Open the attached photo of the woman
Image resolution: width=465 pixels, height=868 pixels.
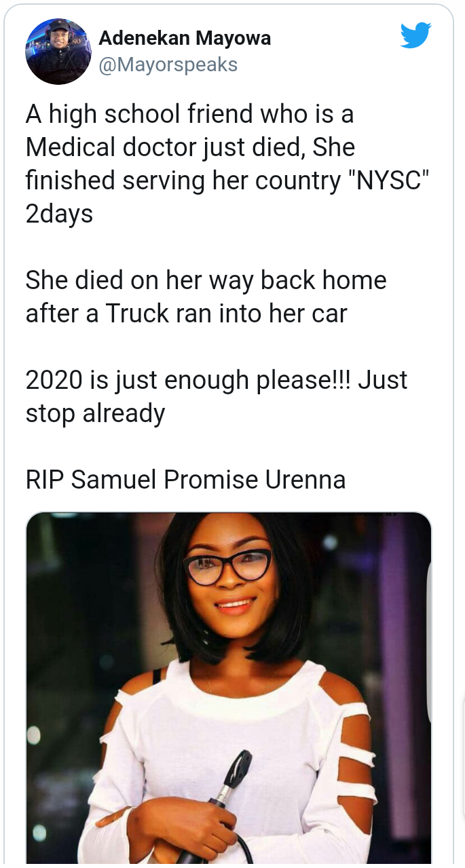point(228,687)
